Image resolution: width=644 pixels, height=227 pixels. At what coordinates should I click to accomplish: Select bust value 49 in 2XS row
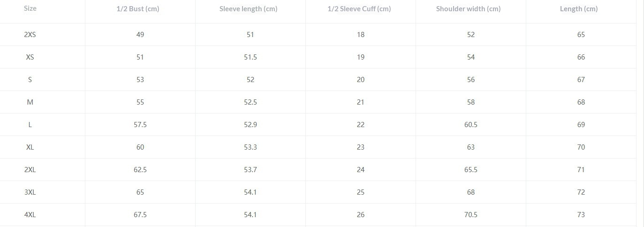[140, 35]
